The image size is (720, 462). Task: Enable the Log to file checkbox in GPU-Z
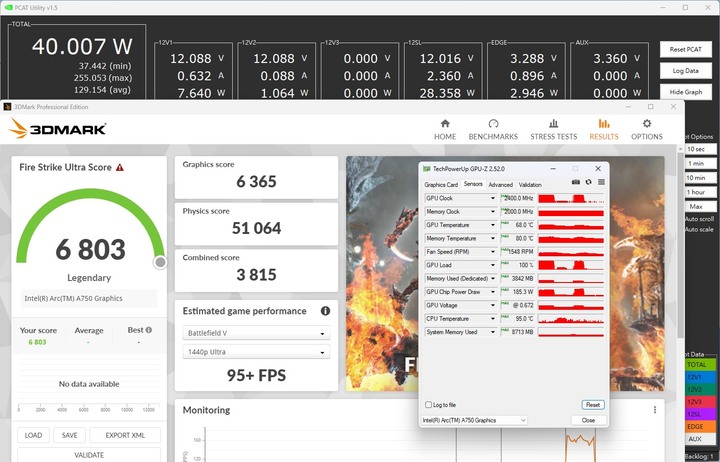tap(428, 405)
